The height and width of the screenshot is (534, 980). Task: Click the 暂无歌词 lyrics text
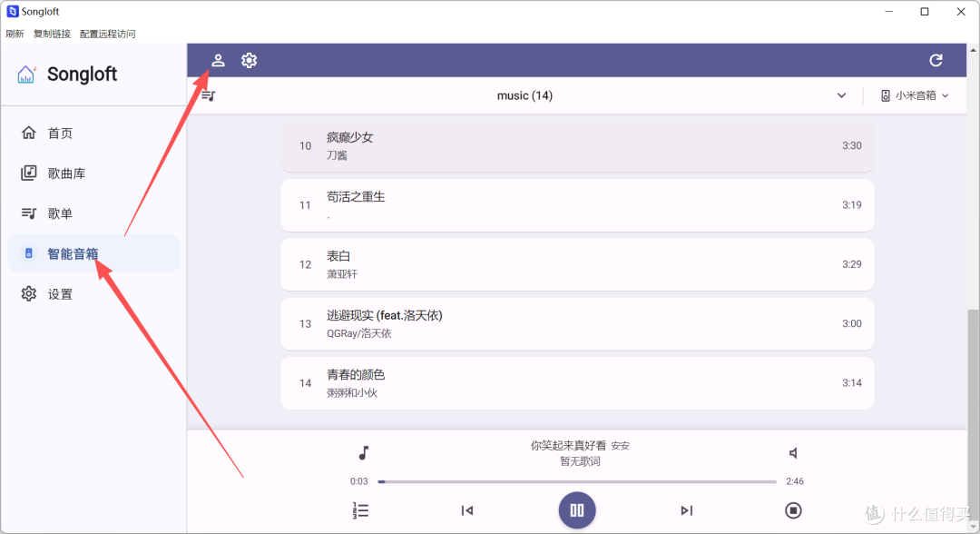click(x=580, y=461)
